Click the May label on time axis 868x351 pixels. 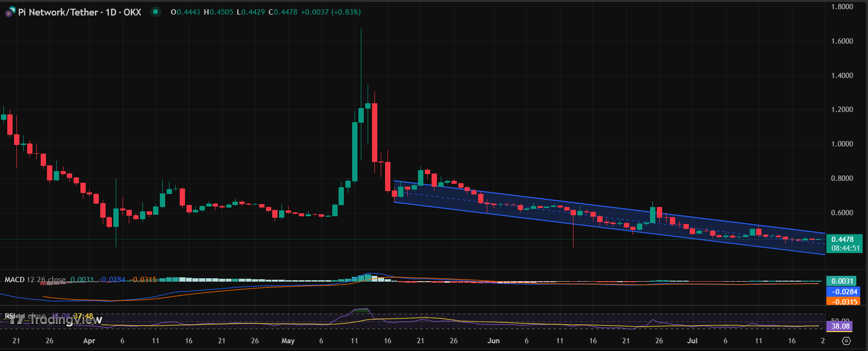[x=288, y=341]
